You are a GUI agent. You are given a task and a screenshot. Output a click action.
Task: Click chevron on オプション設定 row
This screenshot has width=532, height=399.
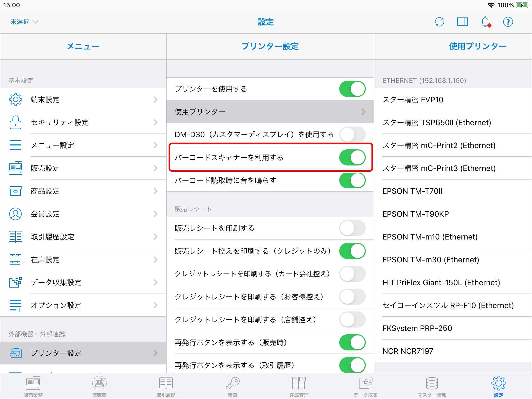point(155,305)
